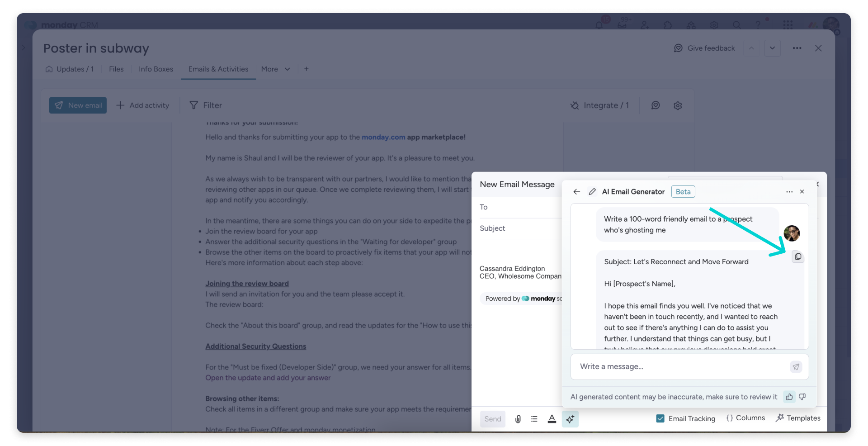Click the AI assistant sparkle icon
The height and width of the screenshot is (446, 868).
[570, 419]
